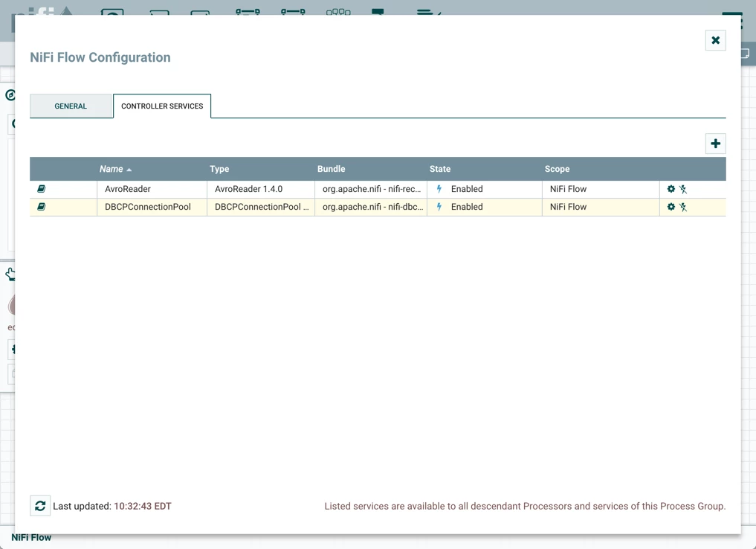Click the org.apache.nifi - nifi-rec... bundle cell
Viewport: 756px width, 549px height.
371,189
